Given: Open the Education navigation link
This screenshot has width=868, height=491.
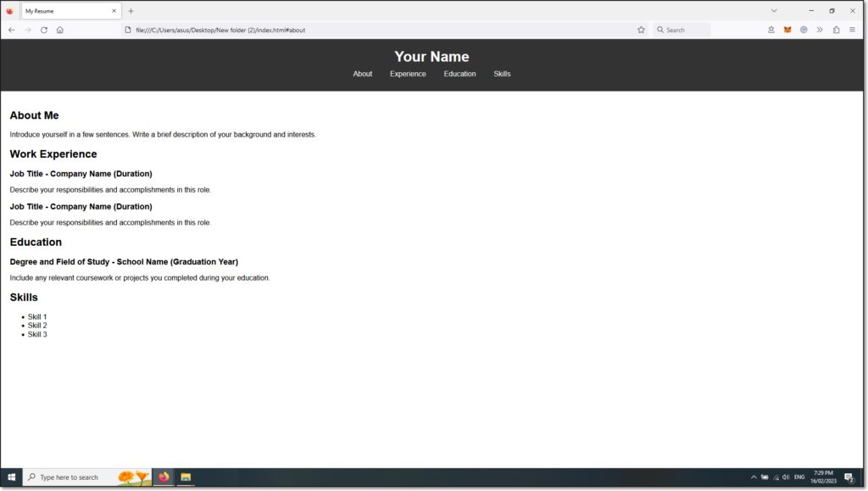Looking at the screenshot, I should (x=459, y=74).
